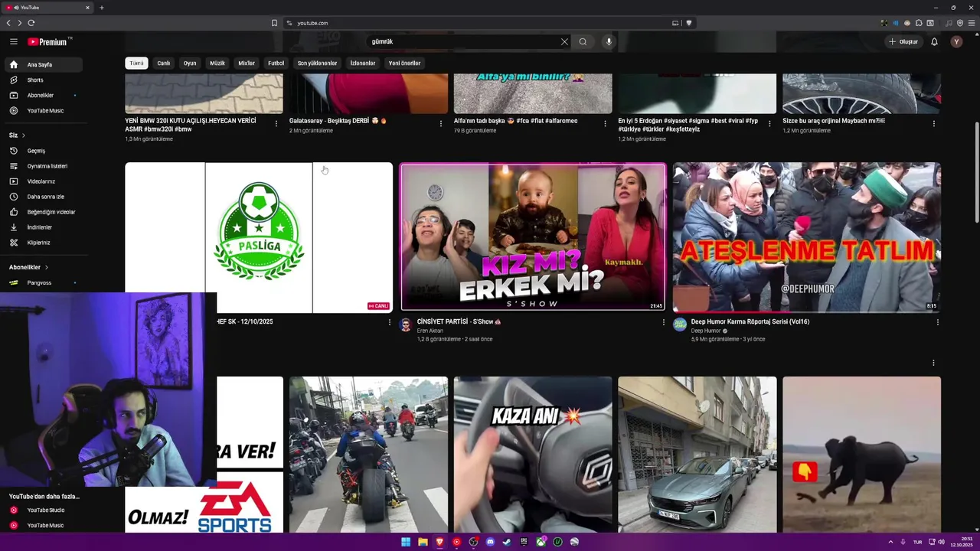
Task: Open options for the Maybach video
Action: (x=933, y=123)
